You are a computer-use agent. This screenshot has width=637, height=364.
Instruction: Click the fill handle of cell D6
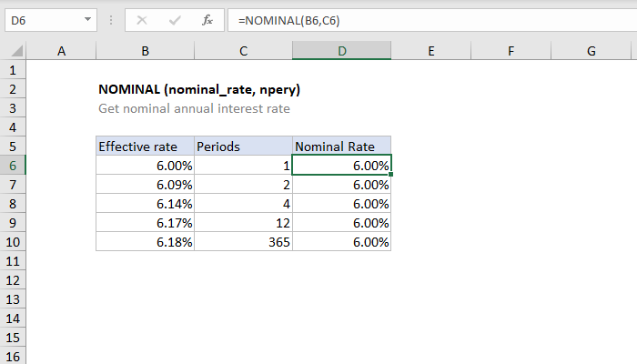[390, 175]
